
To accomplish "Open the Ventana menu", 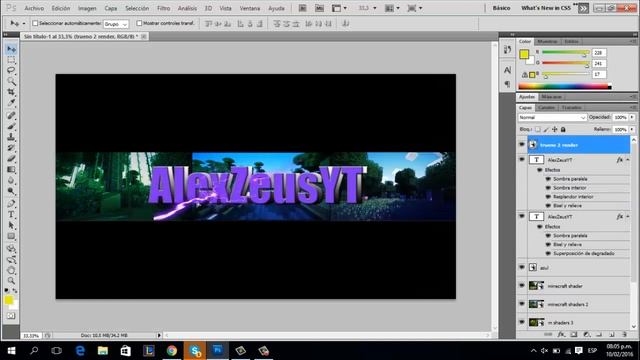I will (x=250, y=8).
